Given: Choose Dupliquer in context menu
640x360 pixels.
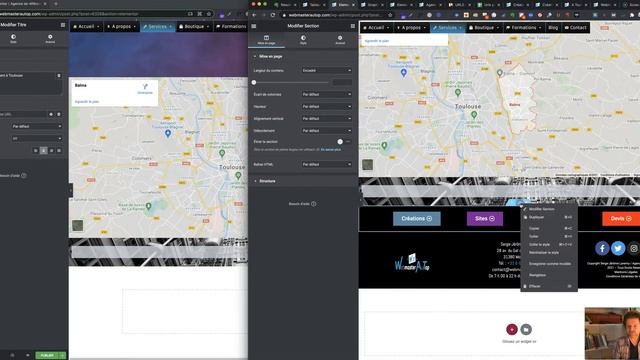Looking at the screenshot, I should pyautogui.click(x=549, y=217).
